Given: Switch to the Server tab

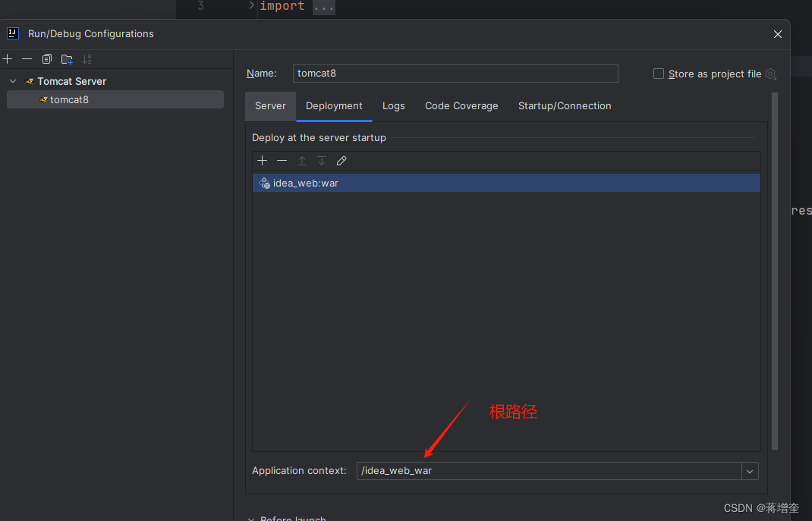Looking at the screenshot, I should pos(270,106).
